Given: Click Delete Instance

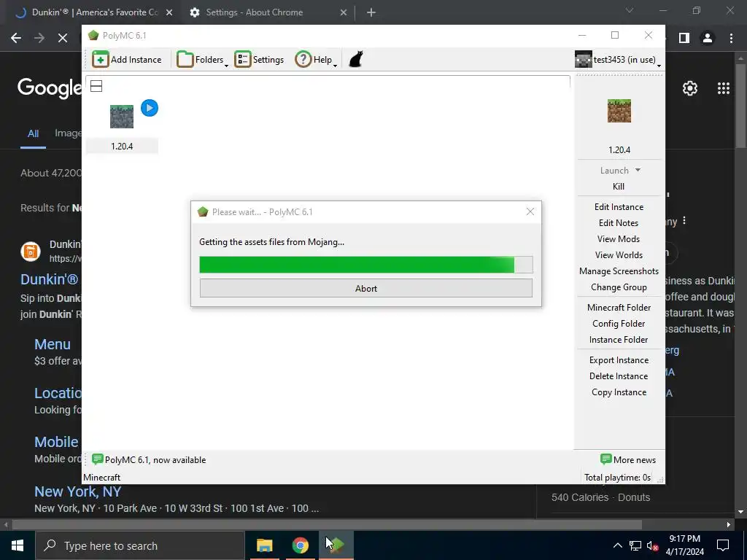Looking at the screenshot, I should 619,376.
